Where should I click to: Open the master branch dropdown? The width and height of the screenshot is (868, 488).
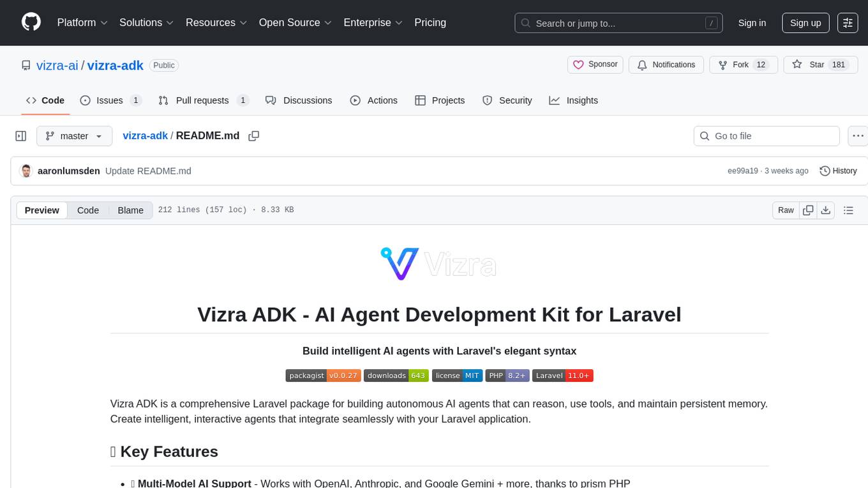[74, 136]
